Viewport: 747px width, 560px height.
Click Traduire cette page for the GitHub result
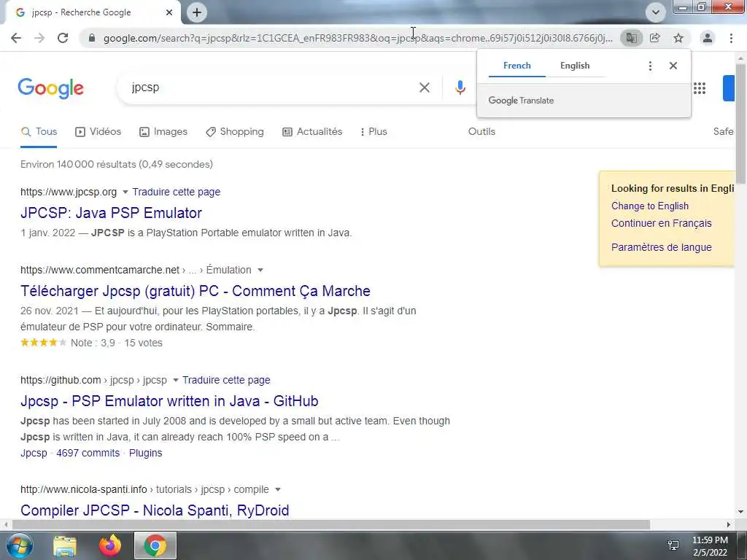pyautogui.click(x=226, y=380)
